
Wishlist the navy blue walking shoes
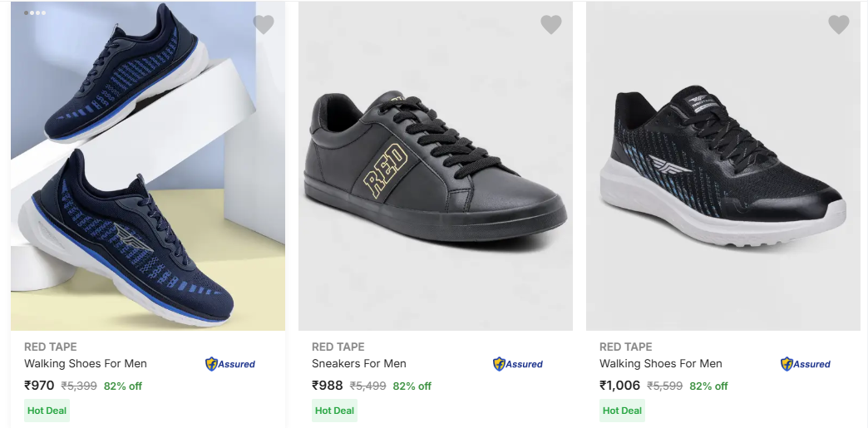264,25
